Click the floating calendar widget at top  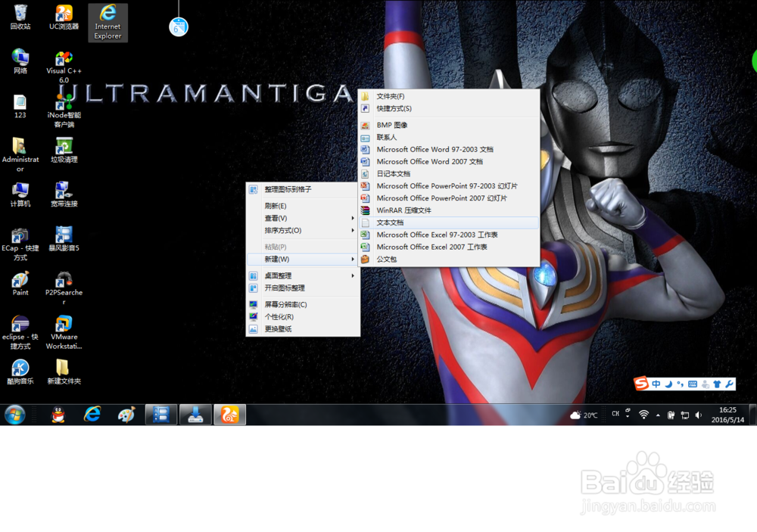tap(179, 27)
